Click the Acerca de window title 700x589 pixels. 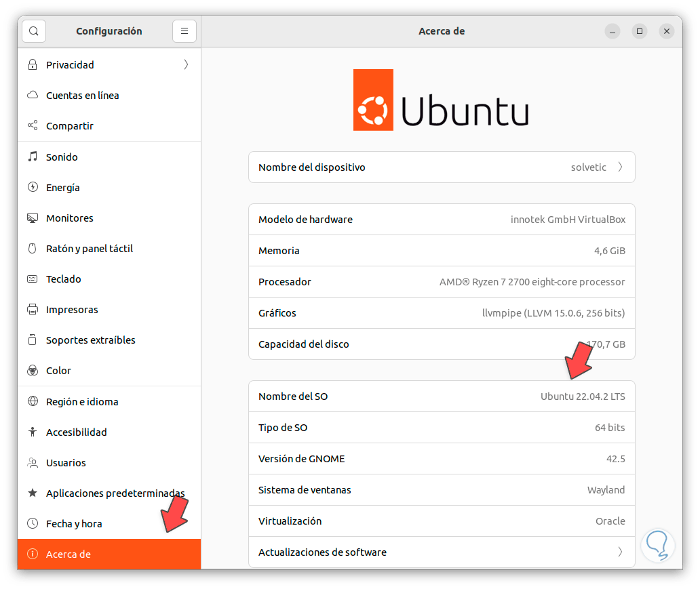tap(442, 31)
